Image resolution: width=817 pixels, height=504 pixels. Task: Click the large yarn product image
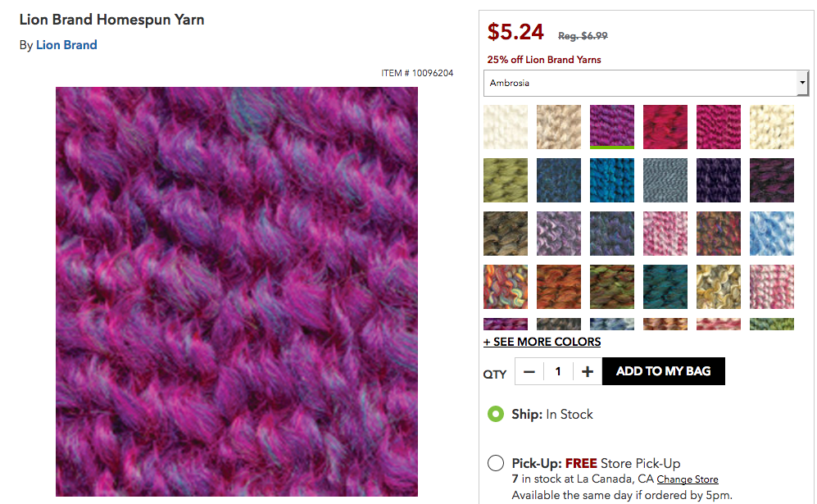click(236, 291)
